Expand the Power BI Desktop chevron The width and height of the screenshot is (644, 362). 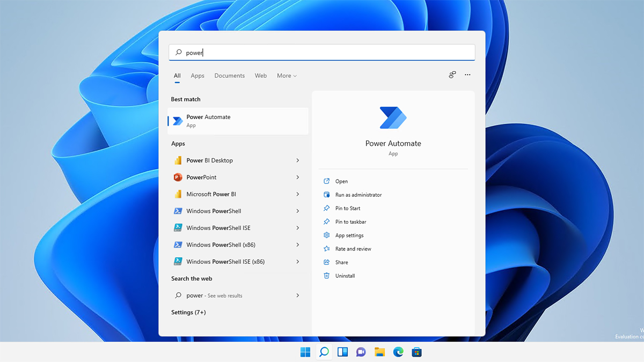pos(297,160)
